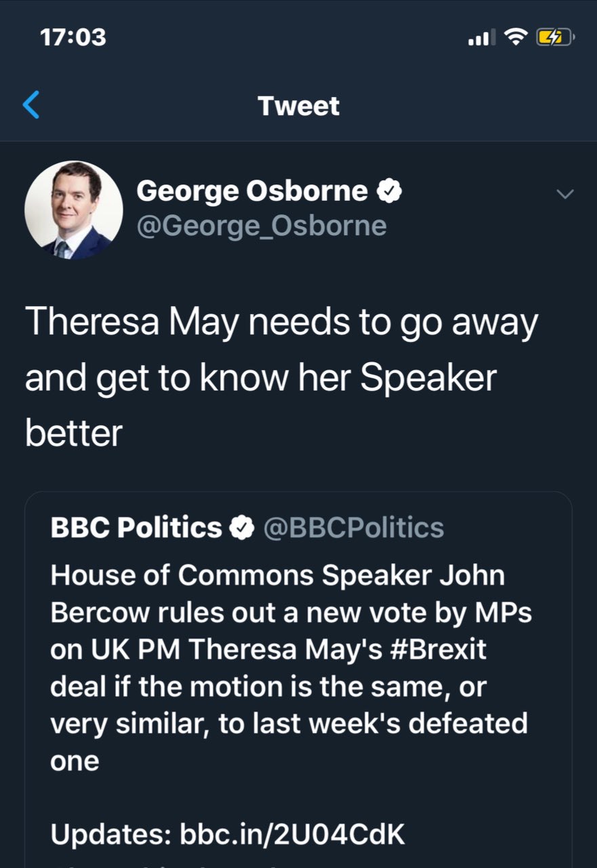Screen dimensions: 597x868
Task: Tap the cellular signal bars icon
Action: coord(481,38)
